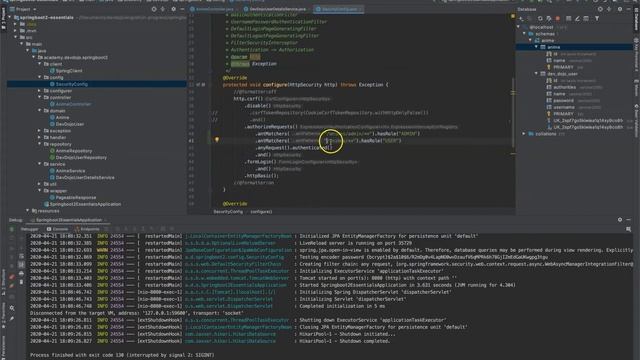Collapse the springboot2-essentials root node
The height and width of the screenshot is (360, 640).
[10, 18]
